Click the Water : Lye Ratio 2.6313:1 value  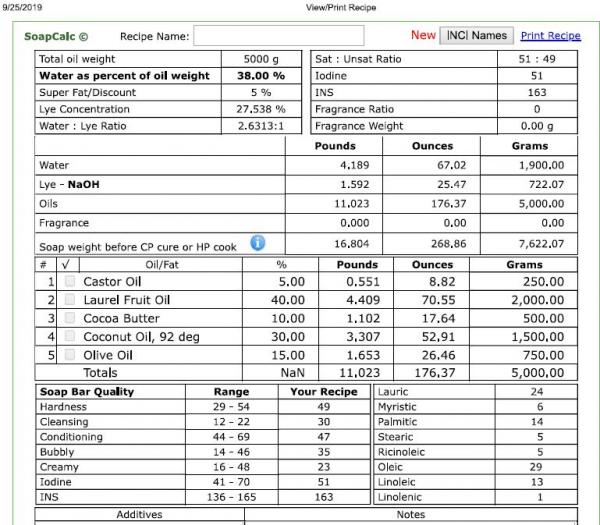[x=261, y=126]
